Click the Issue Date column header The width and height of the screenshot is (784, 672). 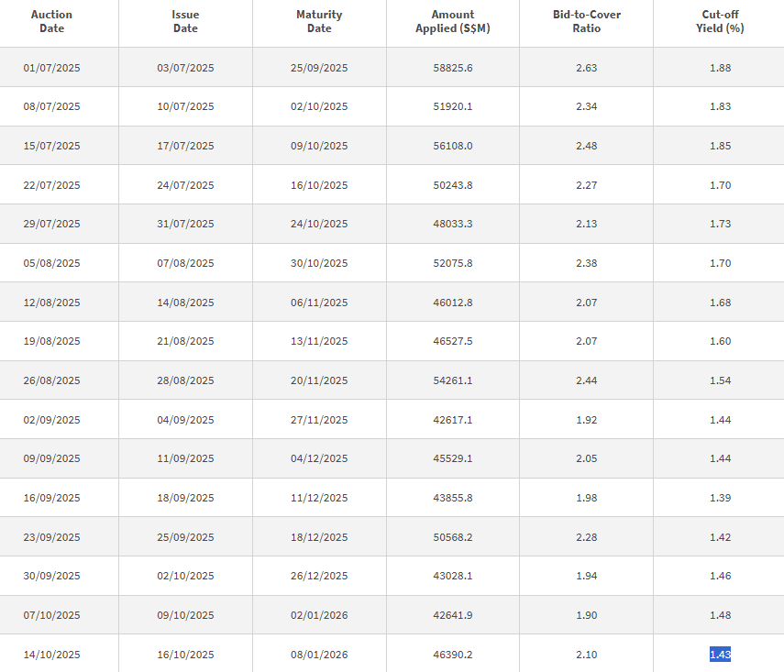pyautogui.click(x=185, y=22)
